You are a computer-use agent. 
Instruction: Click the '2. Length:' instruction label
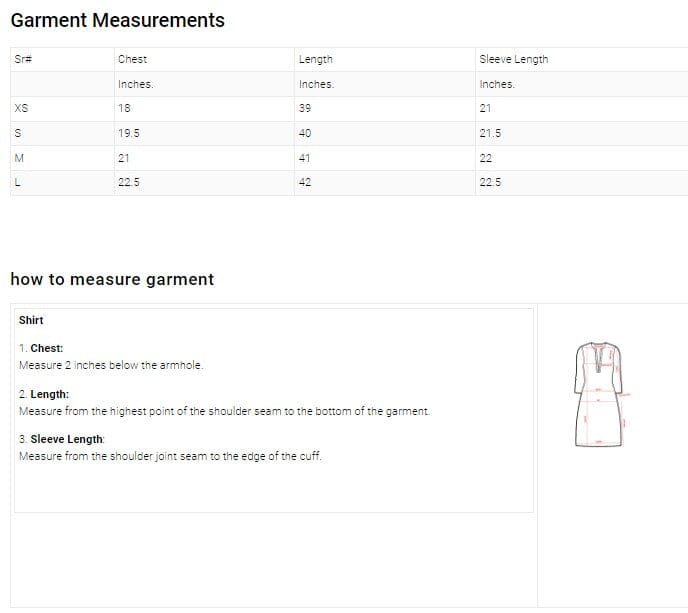pyautogui.click(x=44, y=395)
